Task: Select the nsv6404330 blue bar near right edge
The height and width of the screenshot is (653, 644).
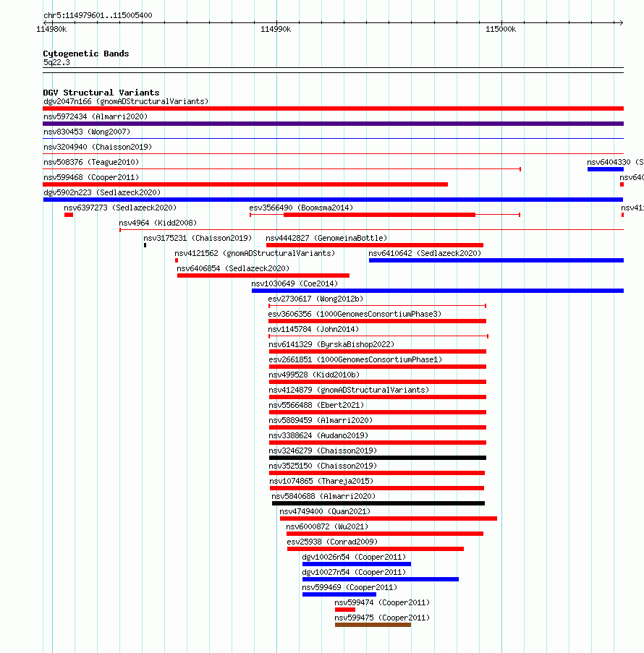Action: [x=606, y=169]
